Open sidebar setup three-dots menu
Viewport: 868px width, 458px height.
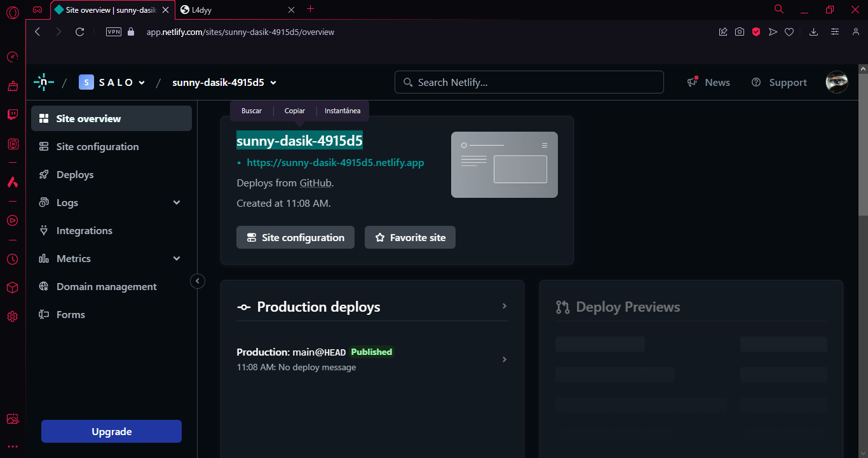[12, 447]
